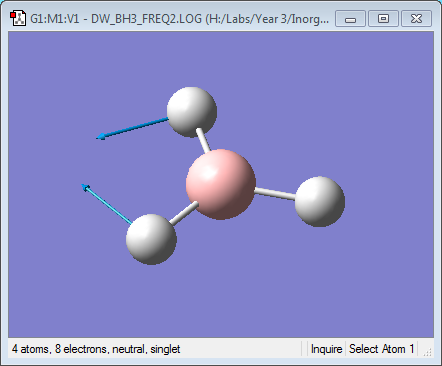
Task: Click the G1:M1:V1 window title text
Action: point(55,19)
